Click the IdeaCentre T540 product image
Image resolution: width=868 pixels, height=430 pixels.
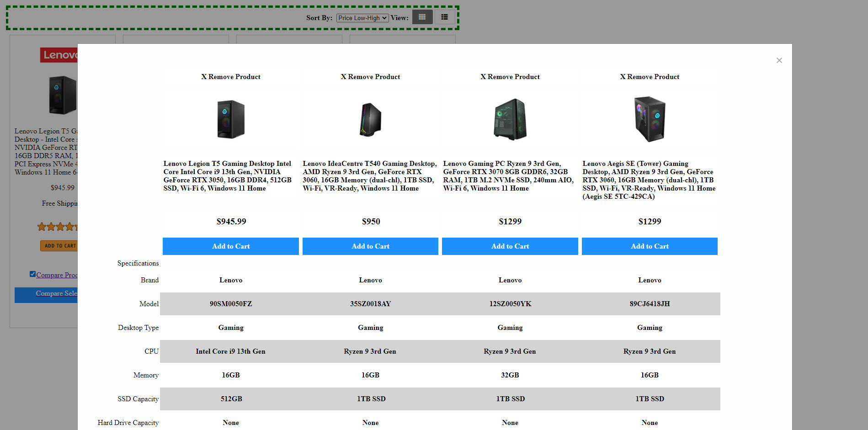click(370, 119)
